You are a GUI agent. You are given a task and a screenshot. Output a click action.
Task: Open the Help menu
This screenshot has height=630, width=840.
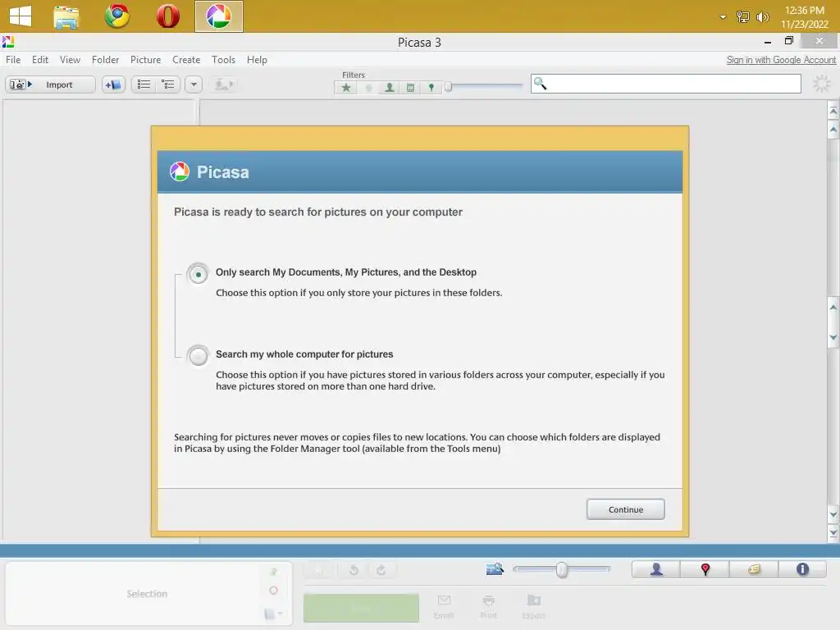257,59
